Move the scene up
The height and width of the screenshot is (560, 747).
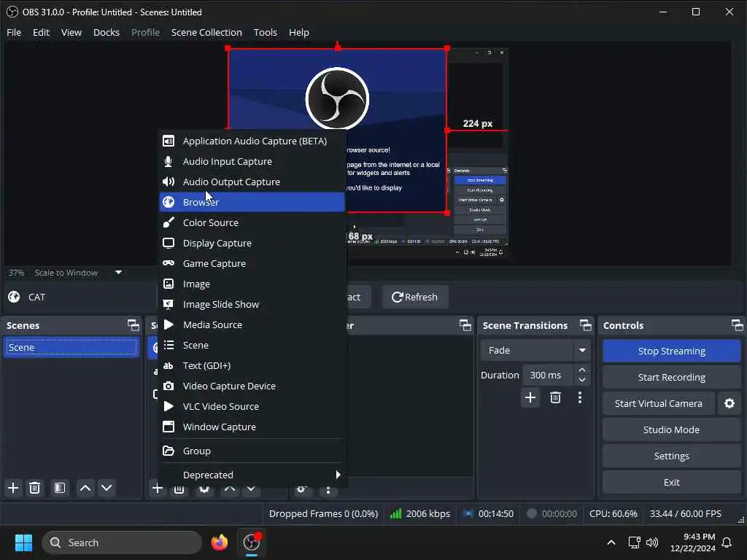coord(85,488)
